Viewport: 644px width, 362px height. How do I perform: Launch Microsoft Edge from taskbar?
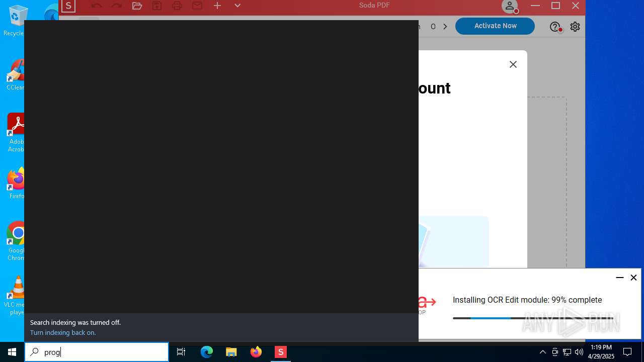tap(207, 352)
